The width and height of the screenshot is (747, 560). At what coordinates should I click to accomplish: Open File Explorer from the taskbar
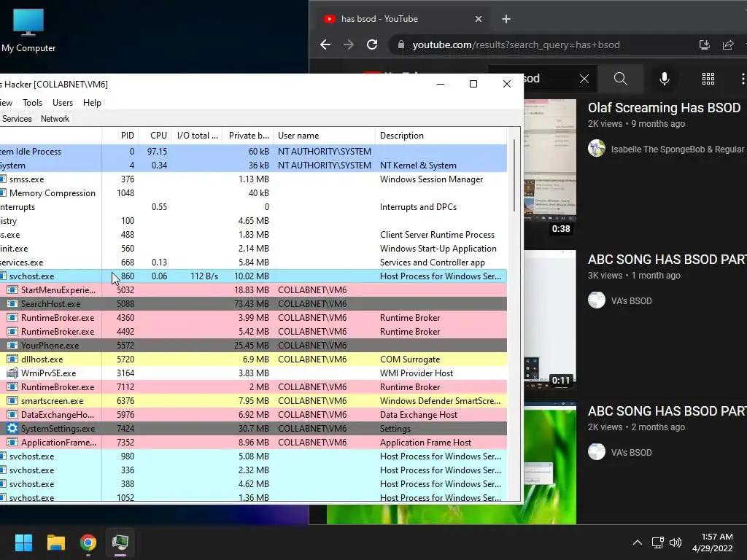coord(55,542)
